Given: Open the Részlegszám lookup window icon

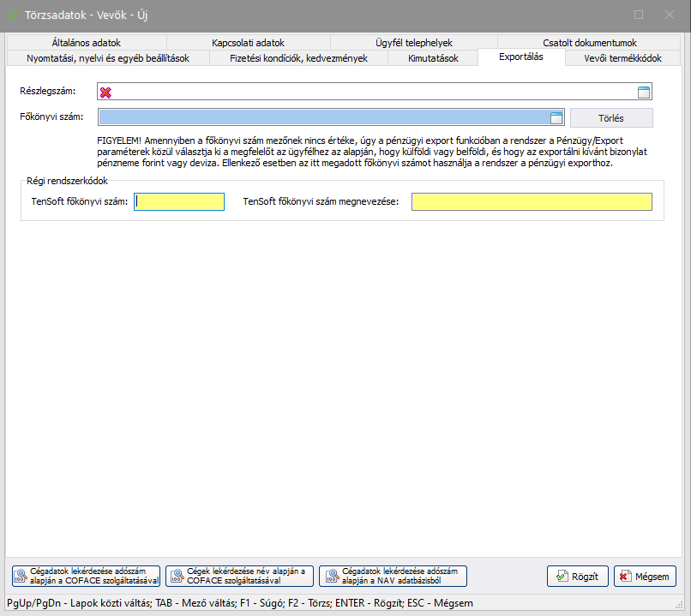Looking at the screenshot, I should tap(644, 93).
